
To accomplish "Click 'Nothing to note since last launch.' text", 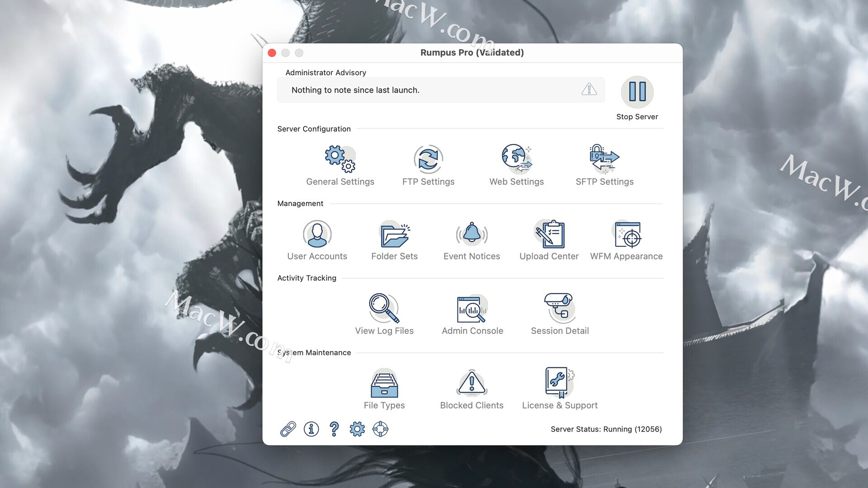I will (x=355, y=90).
